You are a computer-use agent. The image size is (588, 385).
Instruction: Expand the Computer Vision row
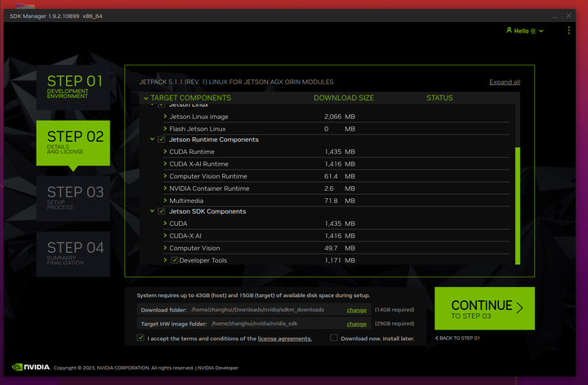pos(165,247)
